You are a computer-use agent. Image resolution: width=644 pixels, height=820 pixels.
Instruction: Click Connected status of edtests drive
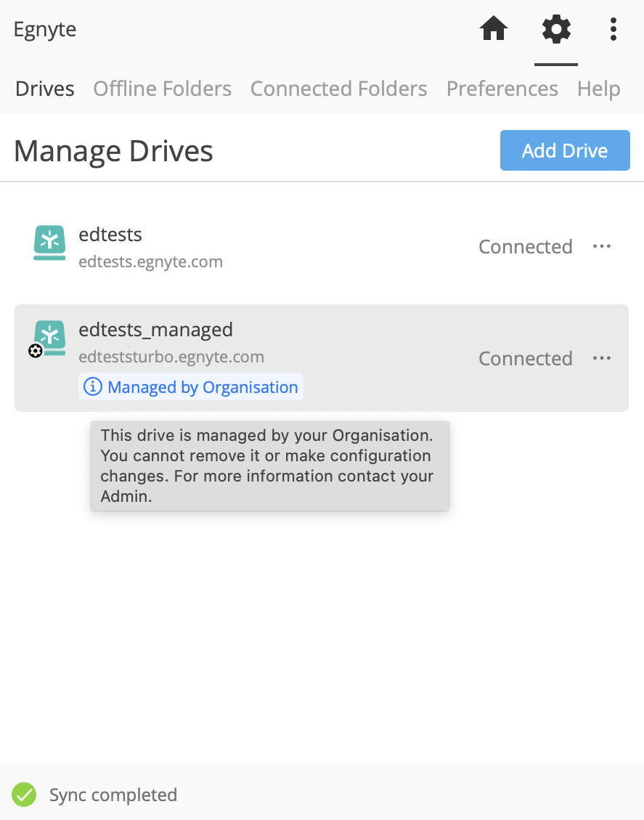pyautogui.click(x=526, y=246)
